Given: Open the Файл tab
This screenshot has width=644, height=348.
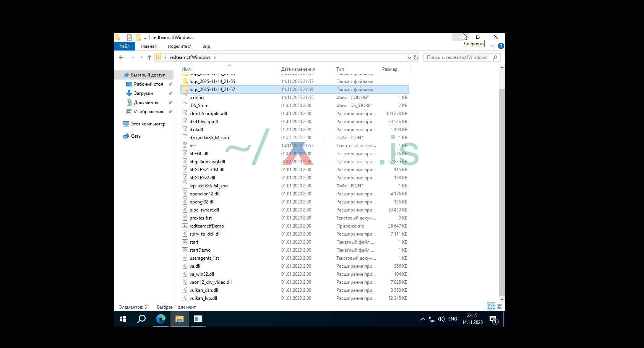Looking at the screenshot, I should [125, 46].
